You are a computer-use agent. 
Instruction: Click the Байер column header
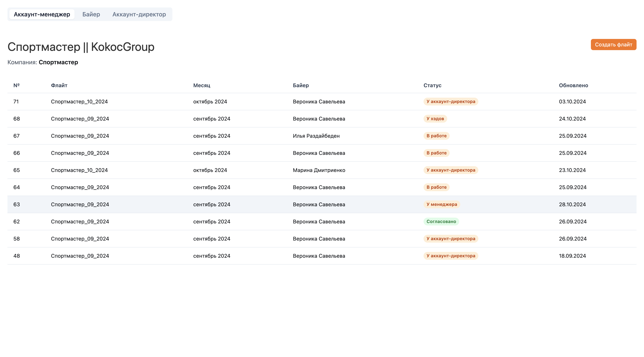pos(301,85)
